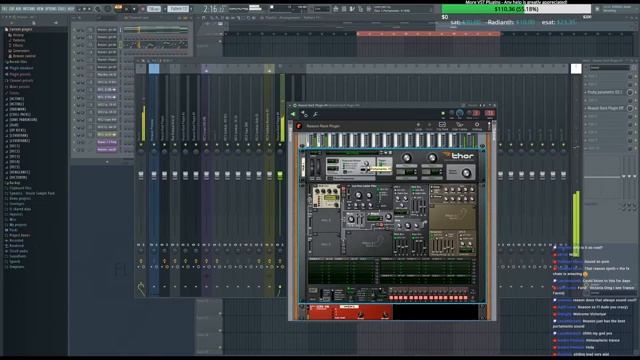The height and width of the screenshot is (360, 640).
Task: Select first Reason channel button
Action: (107, 30)
